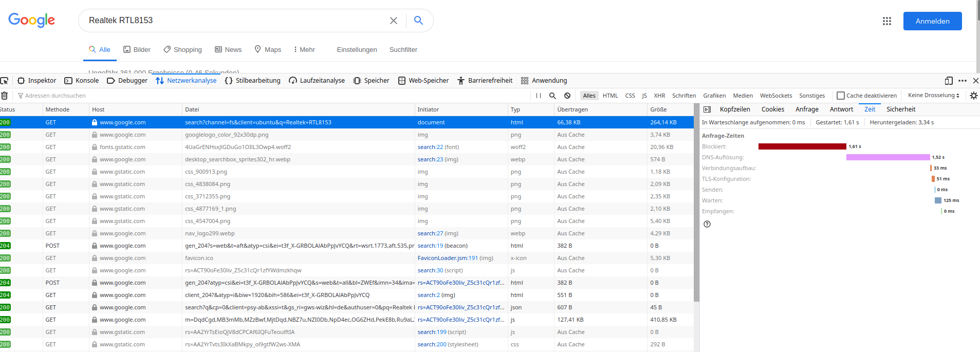The image size is (980, 352).
Task: Open the Laufzeitanalyse tab
Action: pos(317,81)
